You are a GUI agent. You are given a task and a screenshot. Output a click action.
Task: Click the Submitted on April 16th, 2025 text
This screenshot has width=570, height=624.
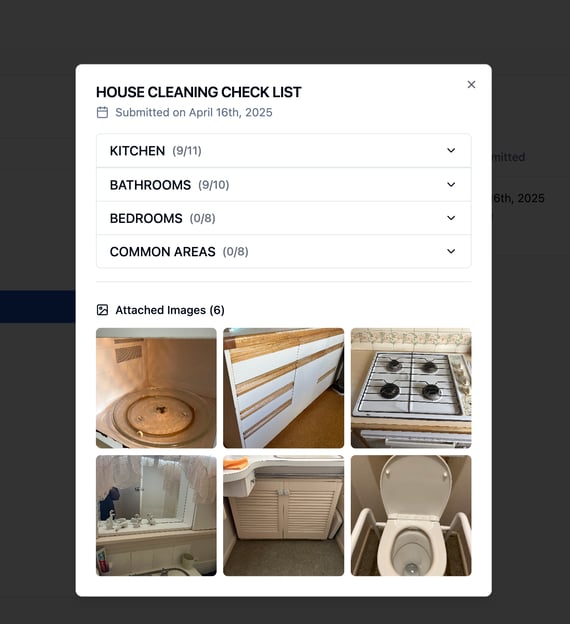point(194,113)
